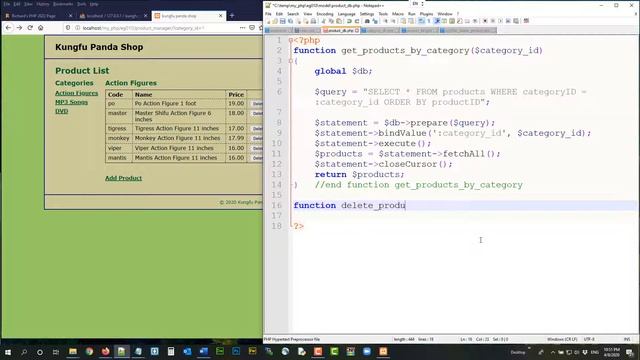Click price '17.99' in Monkey row
The width and height of the screenshot is (640, 360).
click(x=236, y=138)
